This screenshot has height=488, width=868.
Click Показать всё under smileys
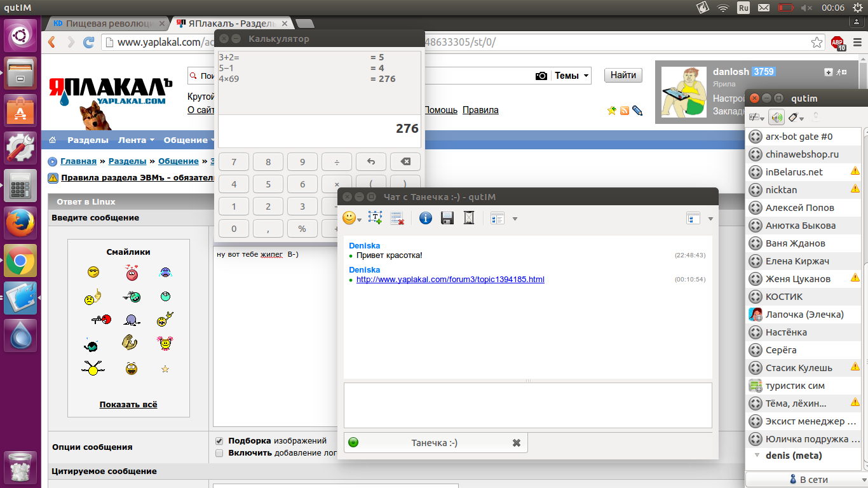coord(128,405)
